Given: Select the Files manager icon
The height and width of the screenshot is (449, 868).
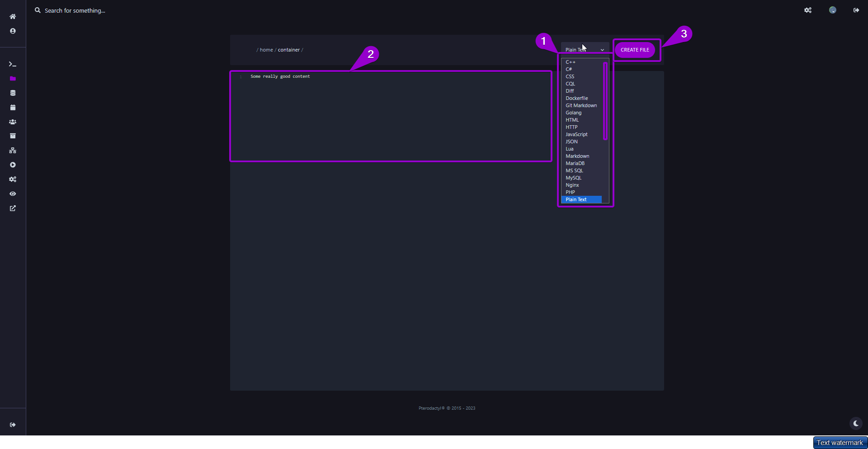Looking at the screenshot, I should (13, 79).
